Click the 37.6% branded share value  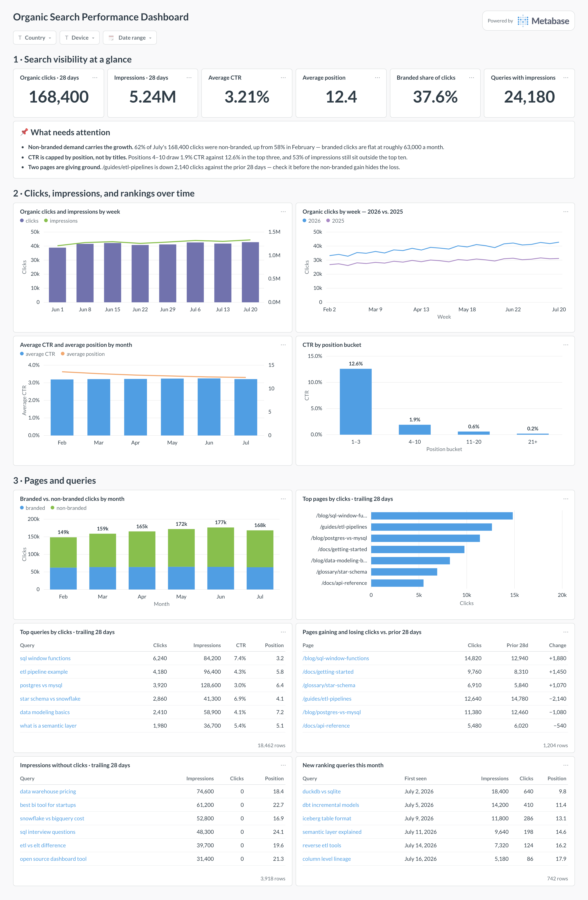435,97
